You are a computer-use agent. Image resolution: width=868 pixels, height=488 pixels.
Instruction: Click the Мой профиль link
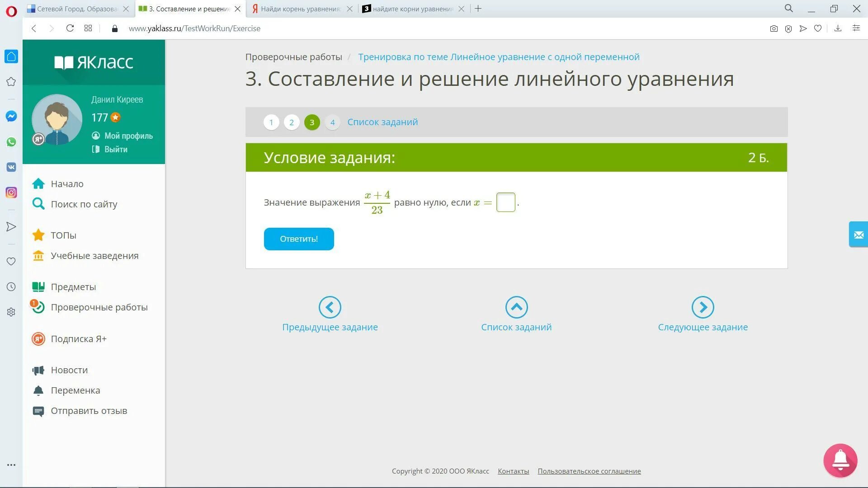point(128,136)
